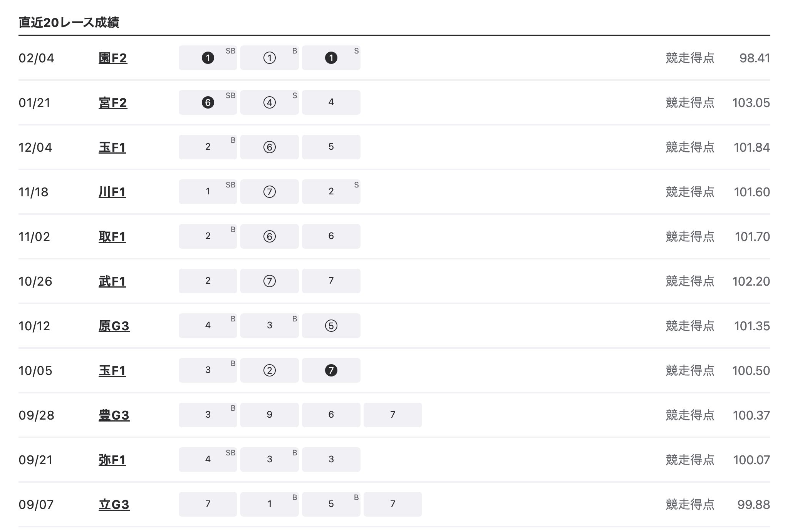Viewport: 805px width, 532px height.
Task: Click result 9 cell in 09/28 row
Action: click(x=270, y=415)
